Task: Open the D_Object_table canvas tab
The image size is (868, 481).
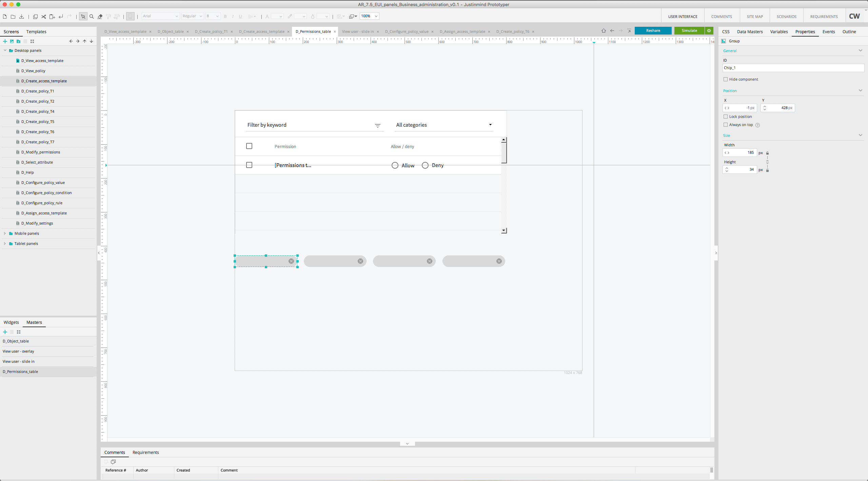Action: (171, 32)
